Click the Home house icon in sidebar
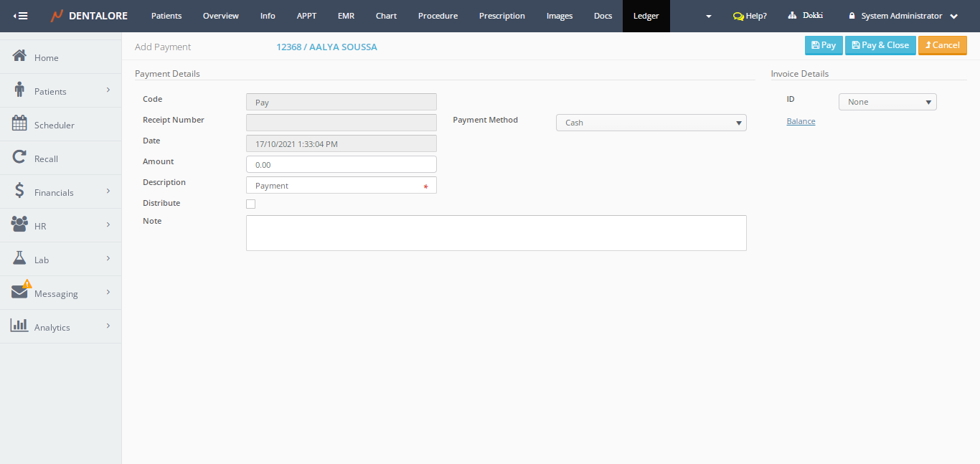 tap(19, 57)
